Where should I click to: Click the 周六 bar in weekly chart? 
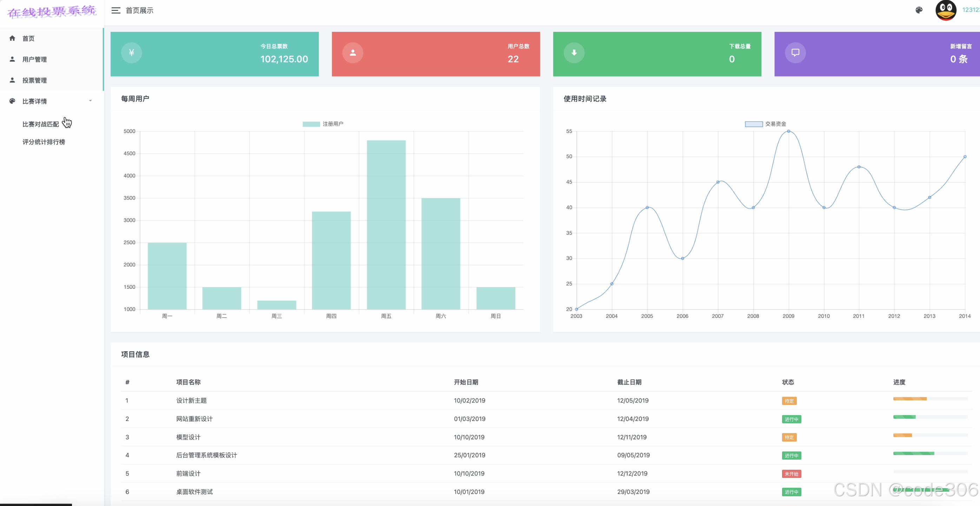[x=441, y=254]
